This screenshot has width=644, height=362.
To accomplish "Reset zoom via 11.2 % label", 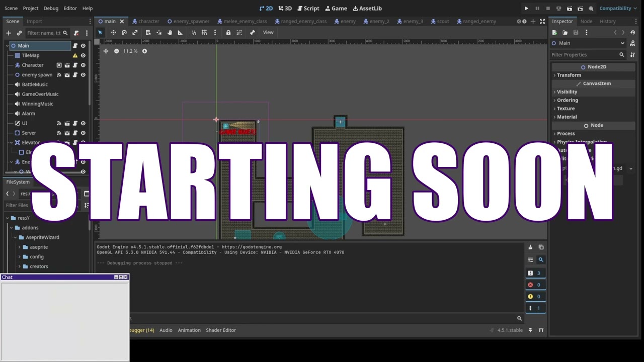I will (130, 51).
